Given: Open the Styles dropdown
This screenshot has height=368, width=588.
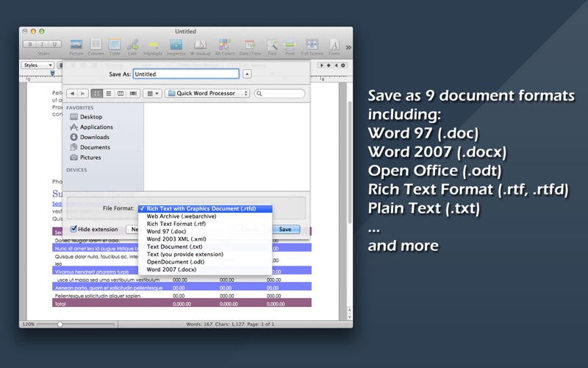Looking at the screenshot, I should tap(37, 65).
